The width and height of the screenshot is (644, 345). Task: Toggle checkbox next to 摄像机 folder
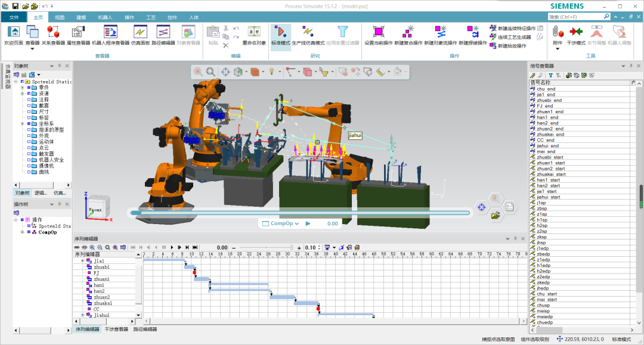[x=28, y=166]
